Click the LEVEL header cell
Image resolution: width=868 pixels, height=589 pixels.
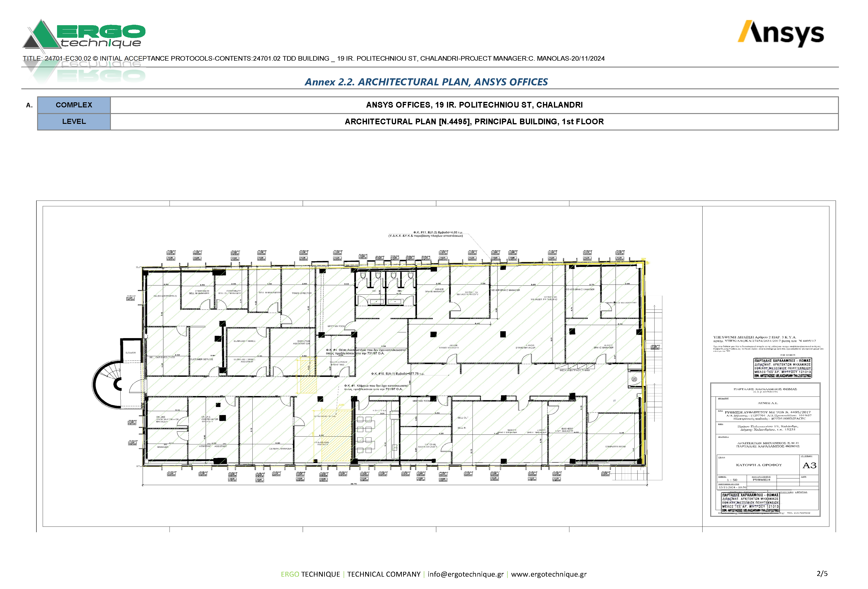(x=74, y=122)
